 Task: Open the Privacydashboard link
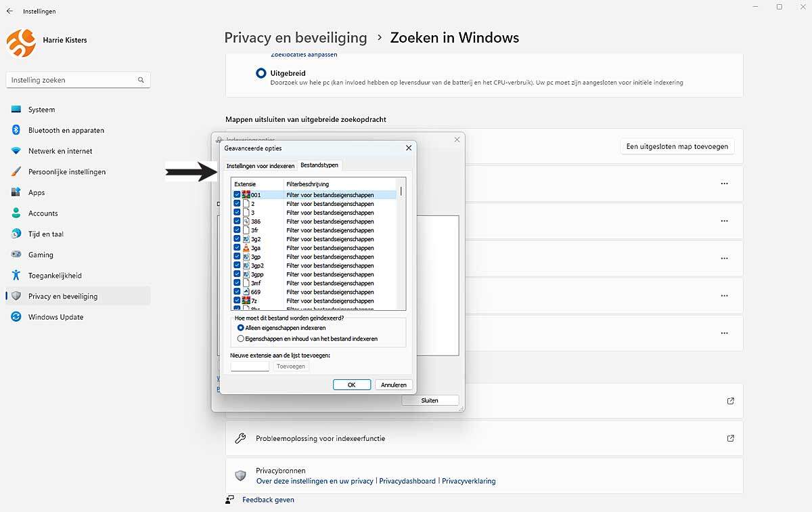(407, 481)
